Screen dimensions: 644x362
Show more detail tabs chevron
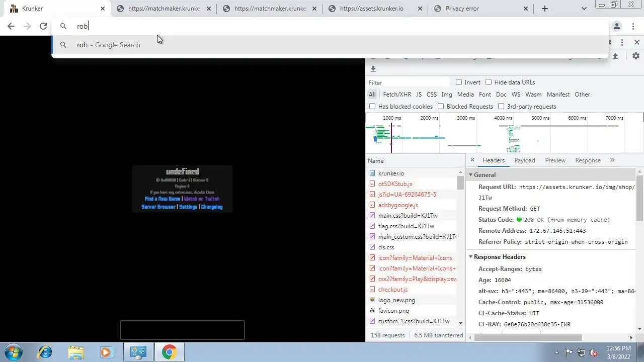612,160
